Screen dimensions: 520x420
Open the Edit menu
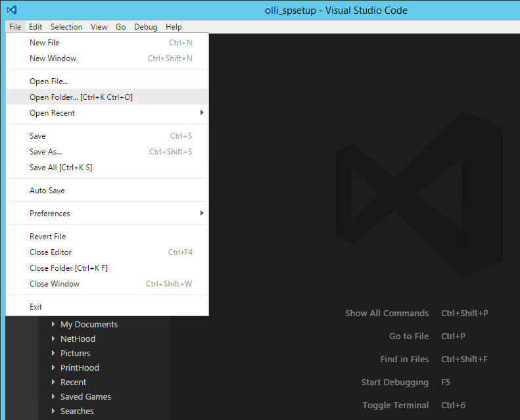[35, 27]
